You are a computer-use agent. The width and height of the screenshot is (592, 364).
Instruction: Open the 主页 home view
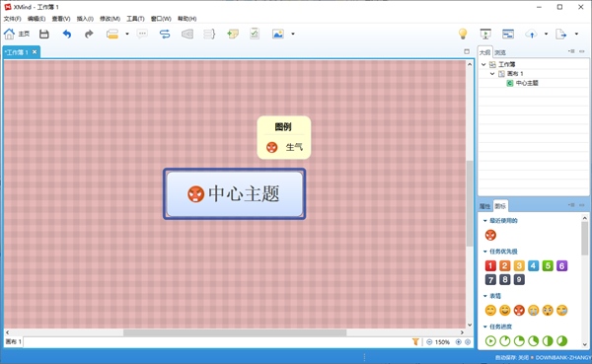point(16,34)
